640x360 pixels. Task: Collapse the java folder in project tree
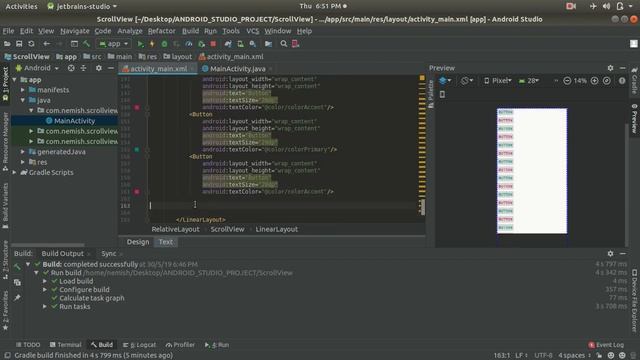tap(23, 100)
